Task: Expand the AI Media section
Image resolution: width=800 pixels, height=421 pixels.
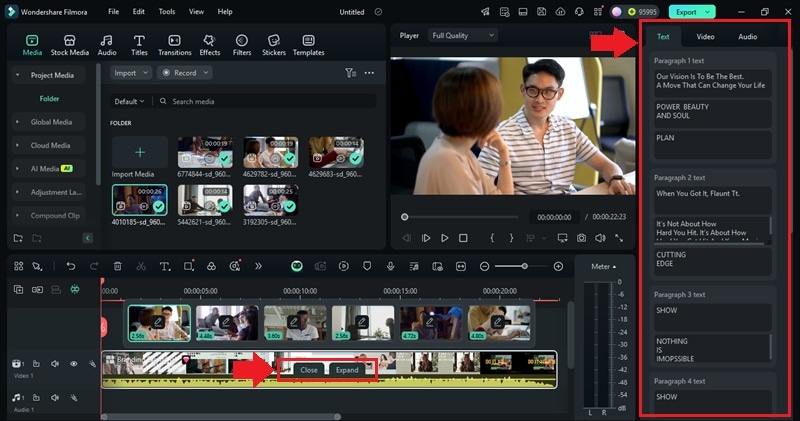Action: point(17,168)
